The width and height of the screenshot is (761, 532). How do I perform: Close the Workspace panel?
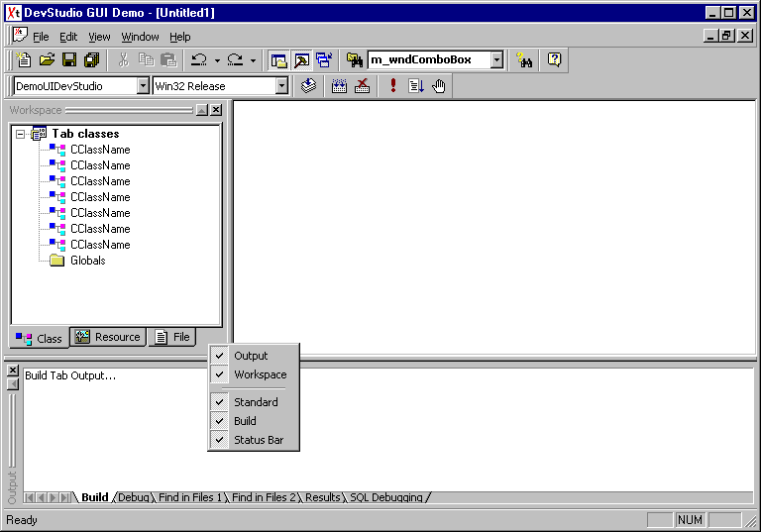[x=216, y=110]
